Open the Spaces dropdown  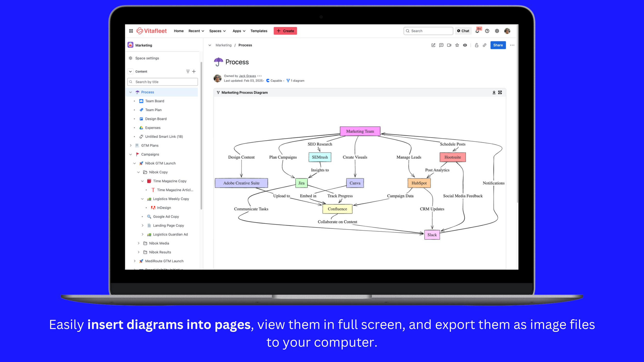click(x=217, y=31)
